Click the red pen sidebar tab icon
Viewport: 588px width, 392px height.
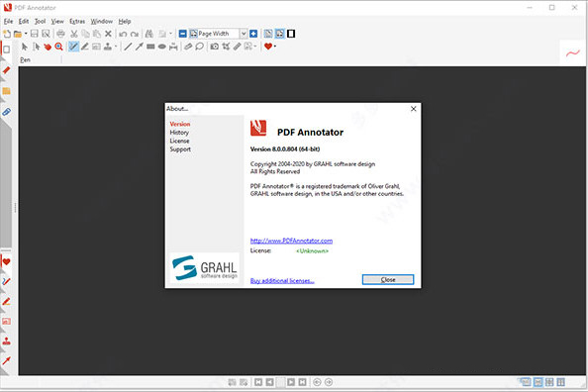click(6, 70)
